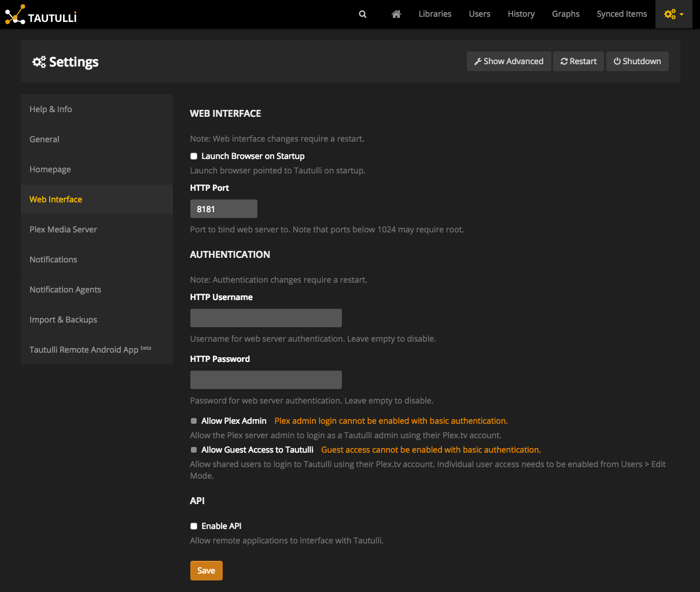Toggle the Allow Plex Admin checkbox
The image size is (700, 592).
click(x=194, y=421)
